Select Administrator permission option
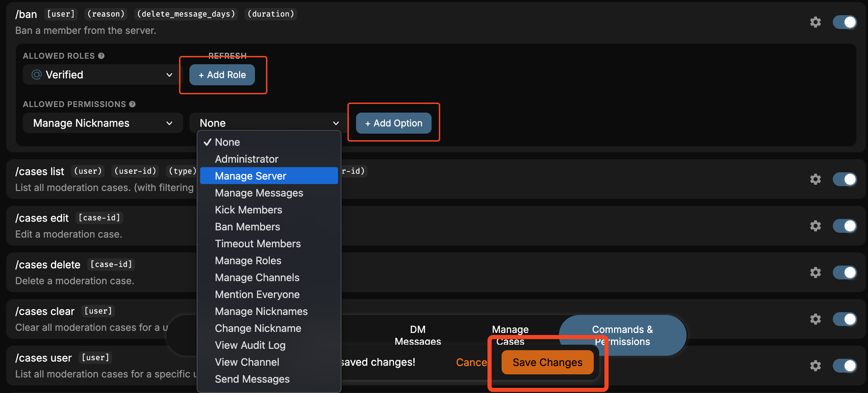The height and width of the screenshot is (393, 868). pyautogui.click(x=269, y=159)
